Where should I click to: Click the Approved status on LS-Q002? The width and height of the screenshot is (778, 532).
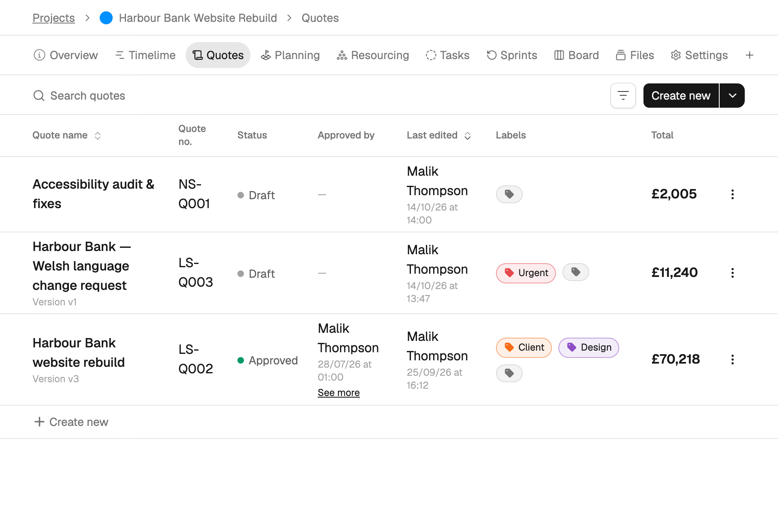click(268, 360)
